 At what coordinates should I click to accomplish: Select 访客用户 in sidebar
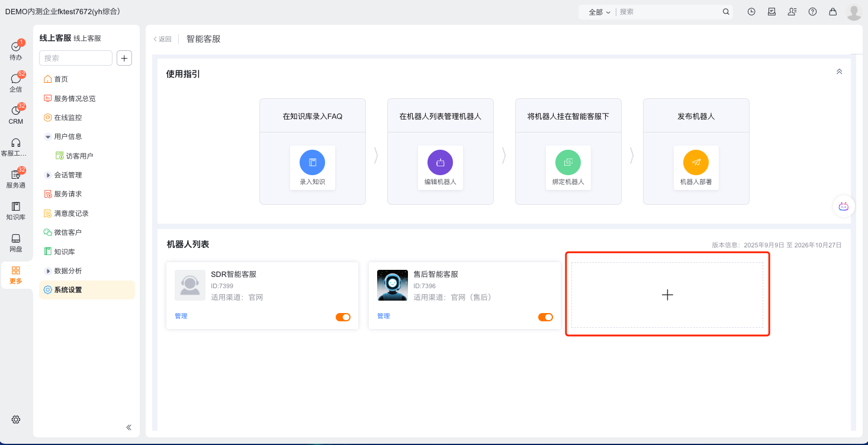coord(87,156)
